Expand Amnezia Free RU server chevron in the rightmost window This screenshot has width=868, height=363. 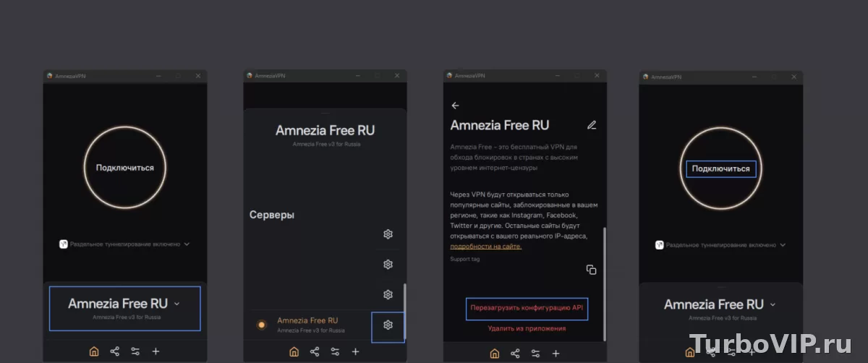pos(773,305)
